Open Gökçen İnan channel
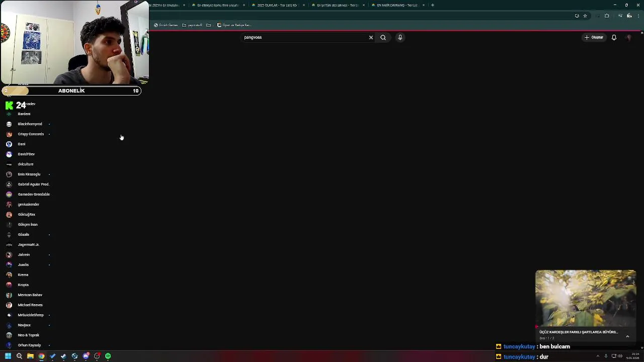Viewport: 644px width, 362px height. [28, 225]
